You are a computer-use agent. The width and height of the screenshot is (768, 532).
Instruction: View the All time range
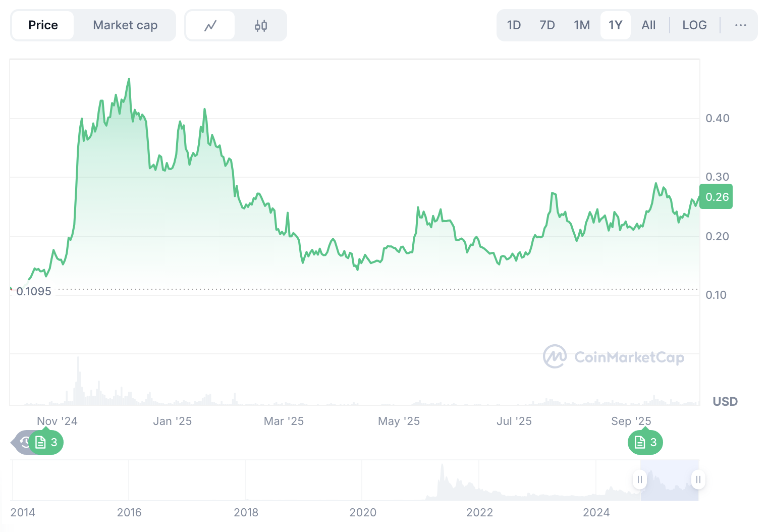pos(648,25)
